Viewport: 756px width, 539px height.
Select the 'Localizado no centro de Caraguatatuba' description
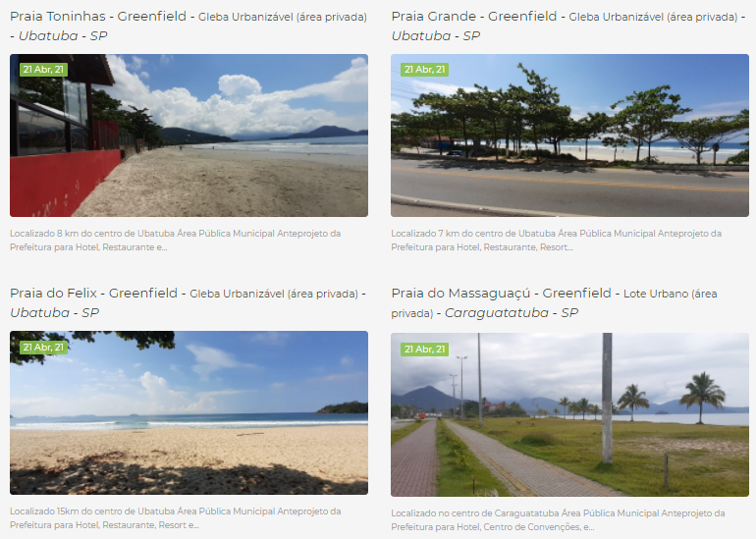pyautogui.click(x=559, y=519)
